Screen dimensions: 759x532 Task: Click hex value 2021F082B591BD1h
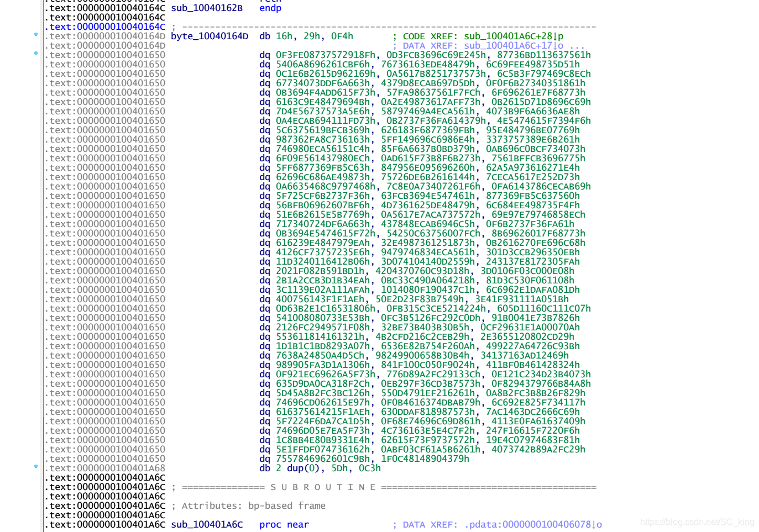click(x=320, y=271)
